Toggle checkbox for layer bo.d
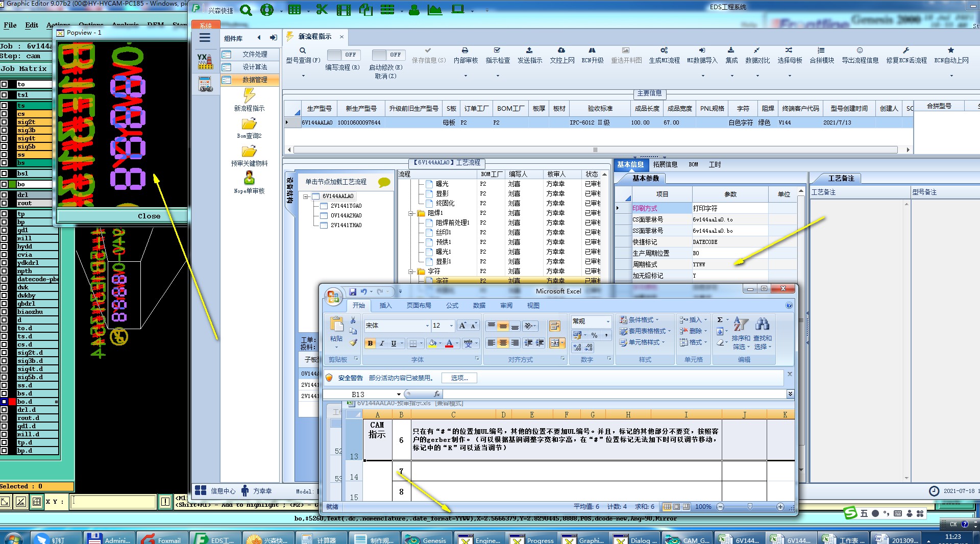980x544 pixels. pyautogui.click(x=4, y=402)
